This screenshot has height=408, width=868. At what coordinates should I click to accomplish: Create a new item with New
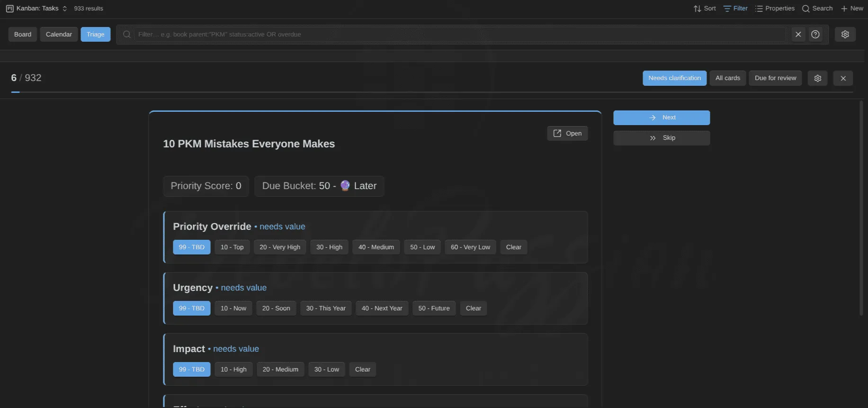(x=852, y=9)
